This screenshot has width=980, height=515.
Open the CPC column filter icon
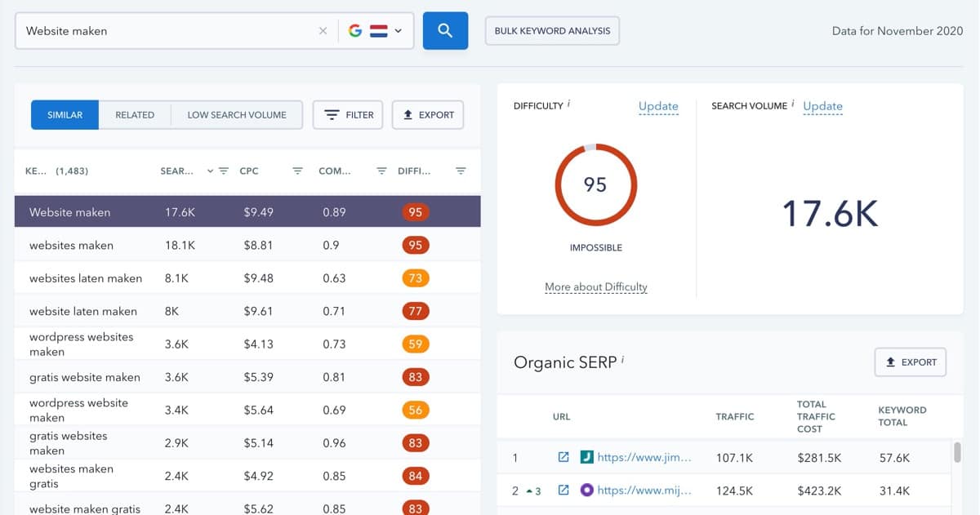(297, 171)
